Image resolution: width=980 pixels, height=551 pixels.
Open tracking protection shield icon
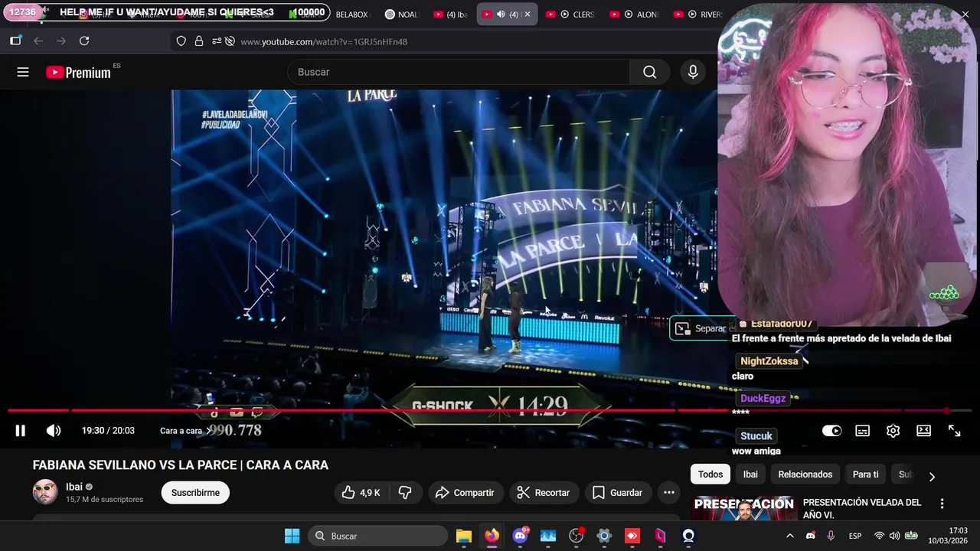[181, 41]
